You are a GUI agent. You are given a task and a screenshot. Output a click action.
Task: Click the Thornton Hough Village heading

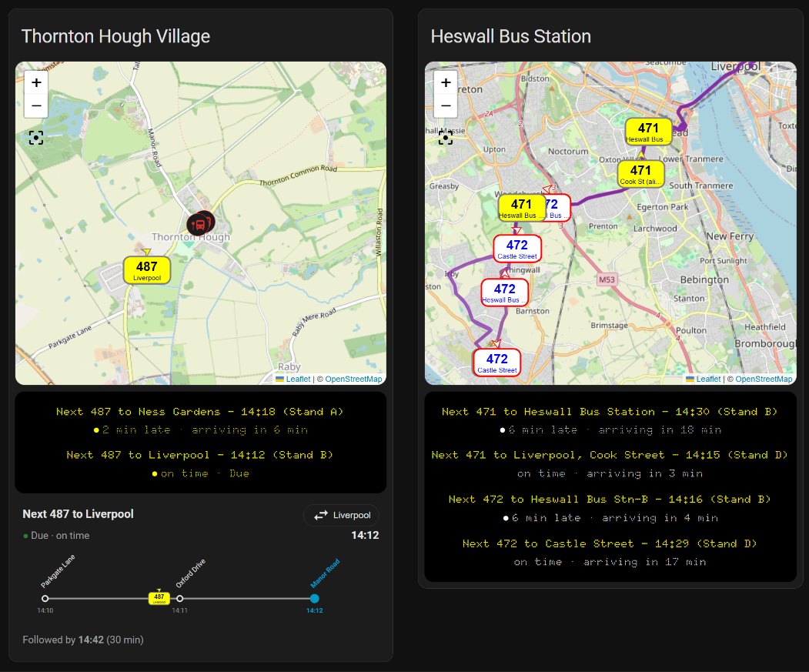tap(115, 37)
